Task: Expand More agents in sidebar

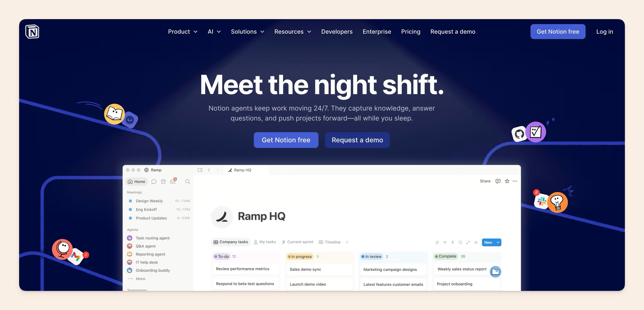Action: (x=137, y=279)
